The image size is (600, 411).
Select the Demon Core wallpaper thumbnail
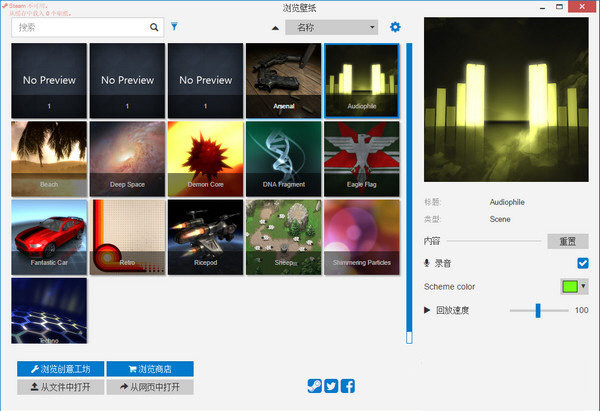click(x=205, y=159)
